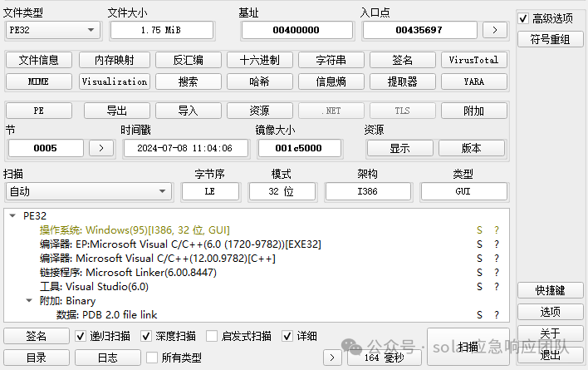Click the 签名 button in the top row
Screen dimensions: 588x370
[402, 60]
